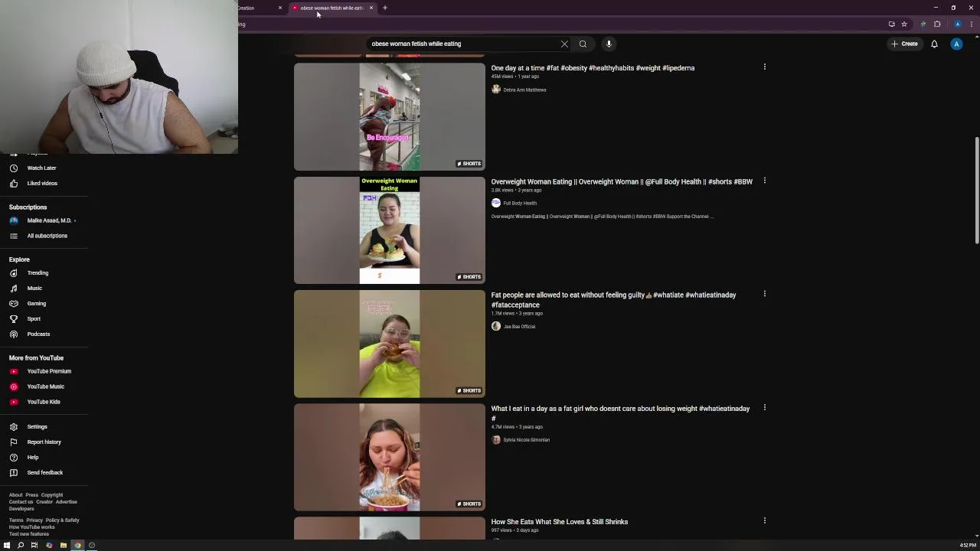Open 'Test new features' footer link
Image resolution: width=980 pixels, height=551 pixels.
click(x=28, y=534)
